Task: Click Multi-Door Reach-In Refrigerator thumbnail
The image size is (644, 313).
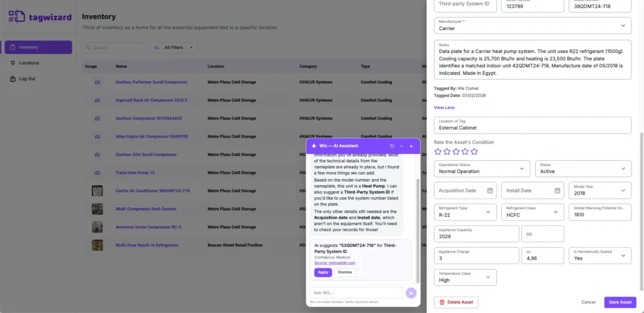Action: [x=97, y=245]
